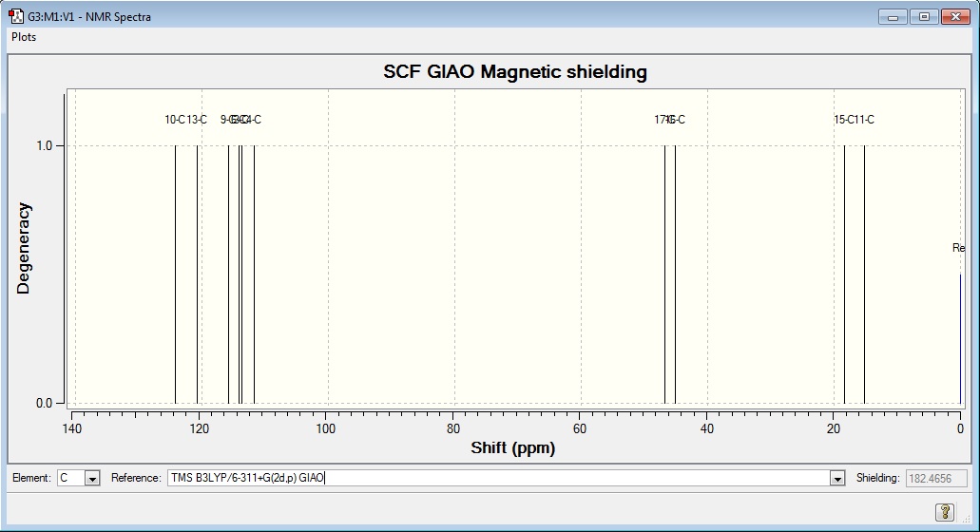This screenshot has height=532, width=980.
Task: Click the peak line under 13-C
Action: pyautogui.click(x=197, y=275)
